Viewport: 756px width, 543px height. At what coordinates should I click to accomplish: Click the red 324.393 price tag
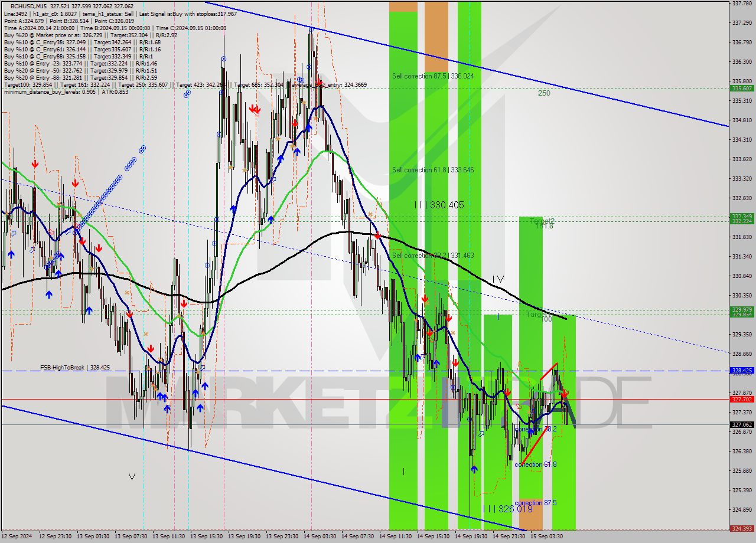[x=742, y=529]
